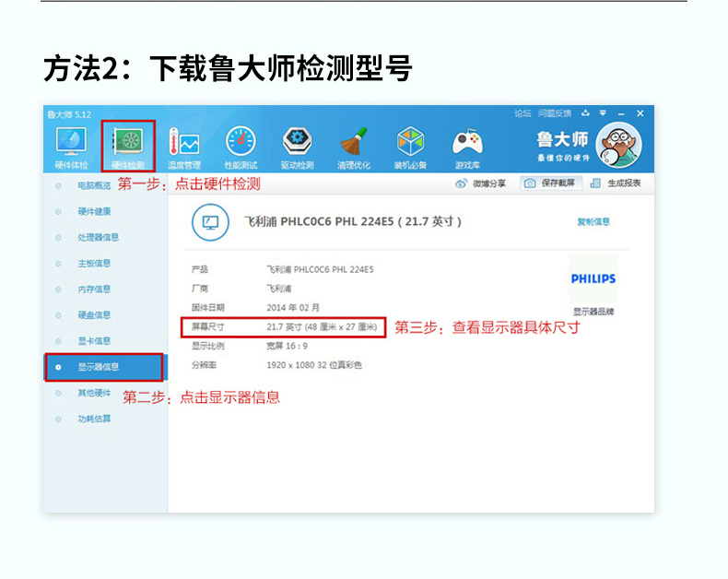Screen dimensions: 728x579
Task: Click 固件日期 value 2014 年 02 月
Action: tap(293, 308)
